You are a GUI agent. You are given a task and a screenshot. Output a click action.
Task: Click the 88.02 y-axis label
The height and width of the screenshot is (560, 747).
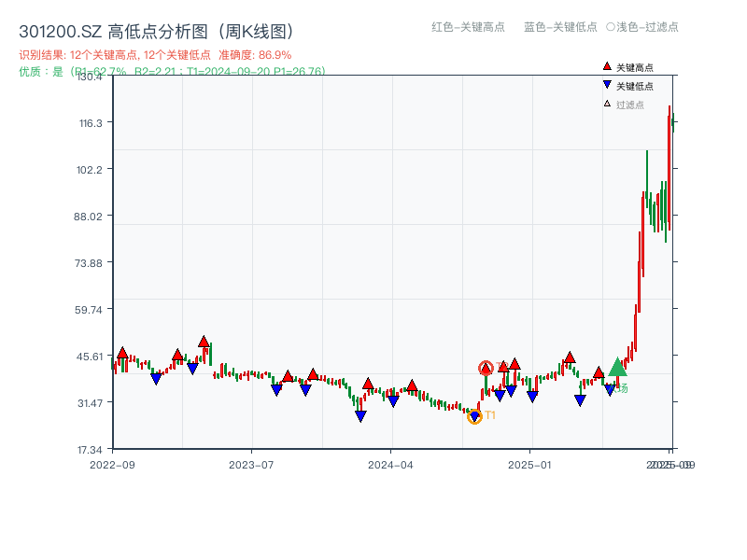(x=88, y=217)
